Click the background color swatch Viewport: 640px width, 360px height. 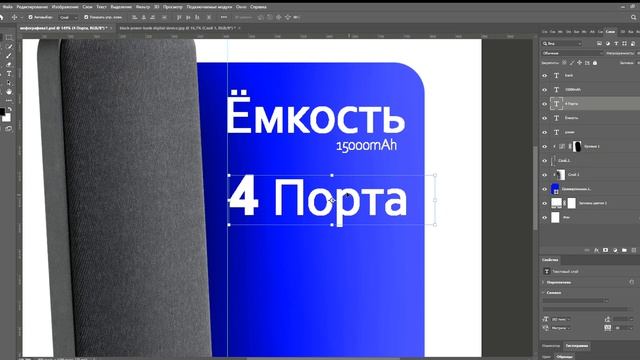coord(7,118)
